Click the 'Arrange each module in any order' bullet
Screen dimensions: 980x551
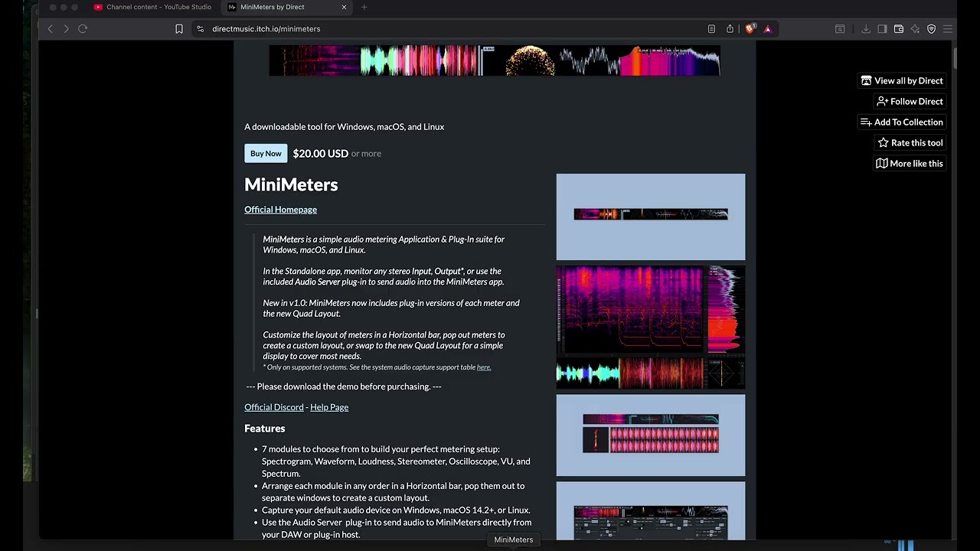[394, 492]
